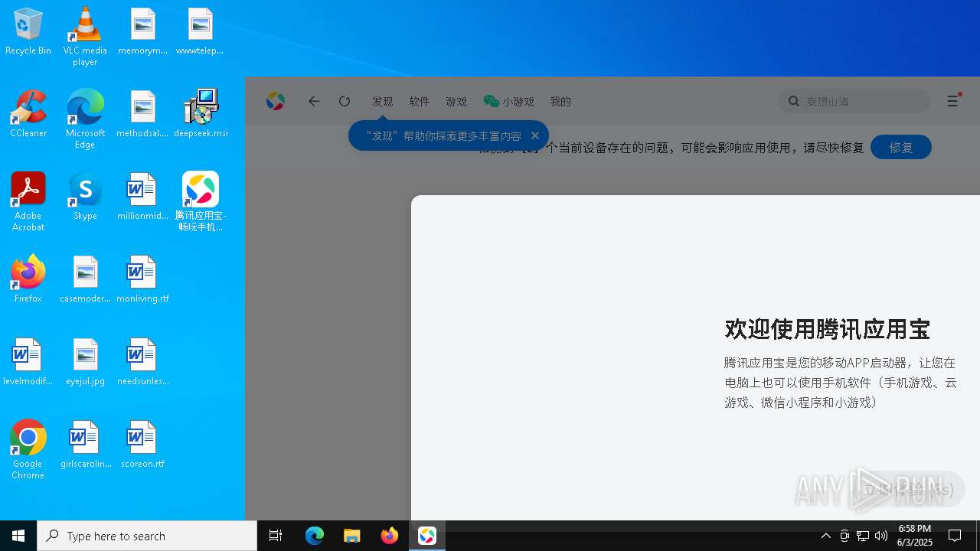Select the wwwtelep... image file on desktop
Image resolution: width=980 pixels, height=551 pixels.
coord(200,31)
